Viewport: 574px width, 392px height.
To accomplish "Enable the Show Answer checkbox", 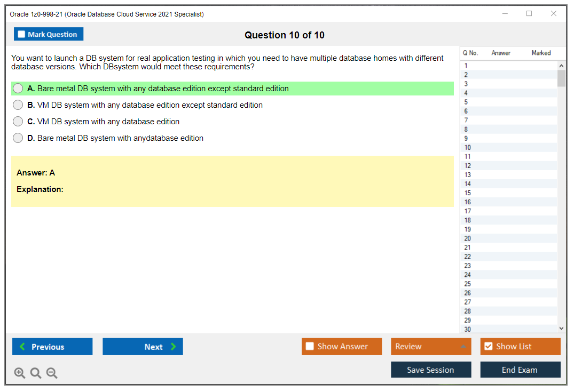I will pyautogui.click(x=310, y=347).
